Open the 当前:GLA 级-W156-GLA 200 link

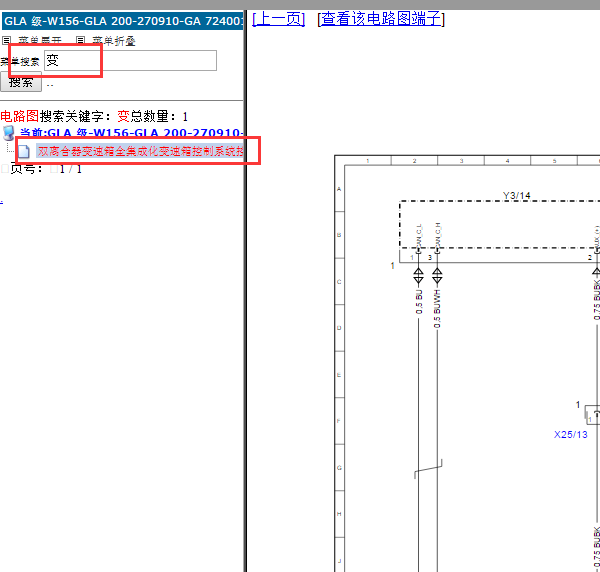(131, 133)
